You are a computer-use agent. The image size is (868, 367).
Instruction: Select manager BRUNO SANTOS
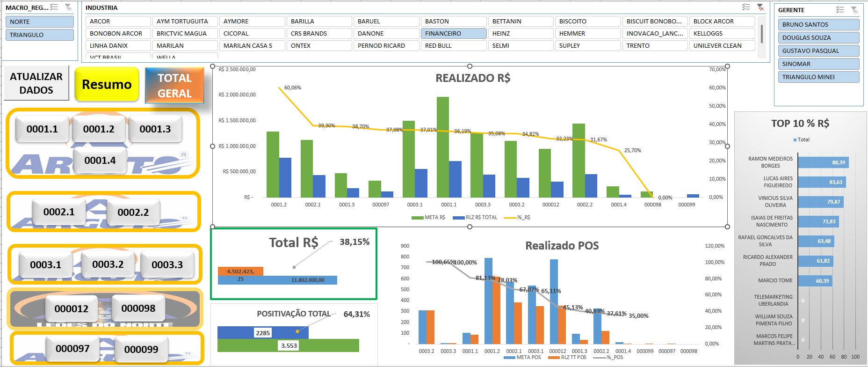[819, 24]
